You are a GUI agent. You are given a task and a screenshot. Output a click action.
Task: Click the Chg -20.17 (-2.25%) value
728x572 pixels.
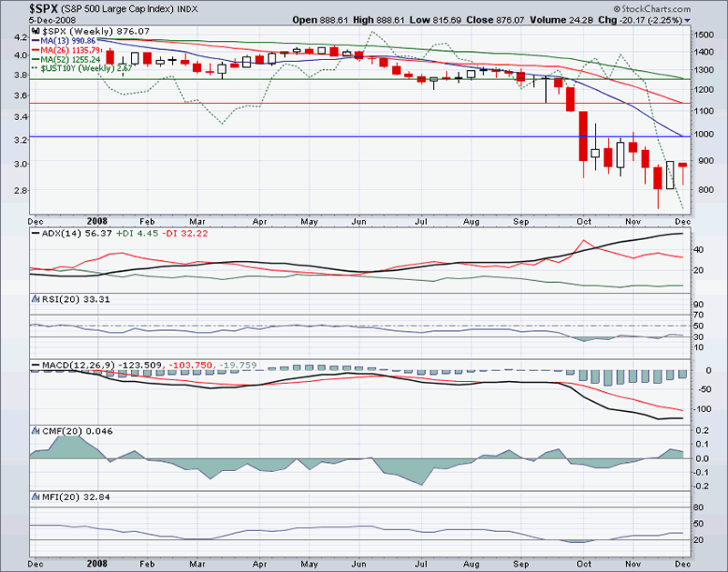(x=641, y=20)
